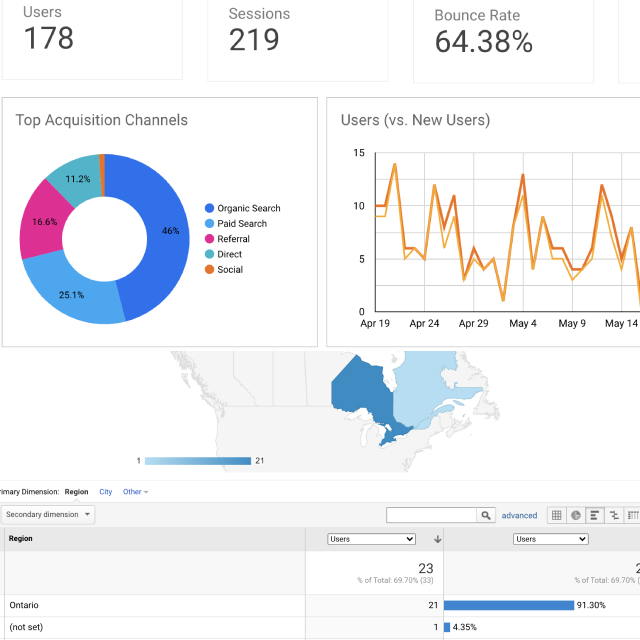Select the Comparison view icon
640x640 pixels.
(614, 515)
